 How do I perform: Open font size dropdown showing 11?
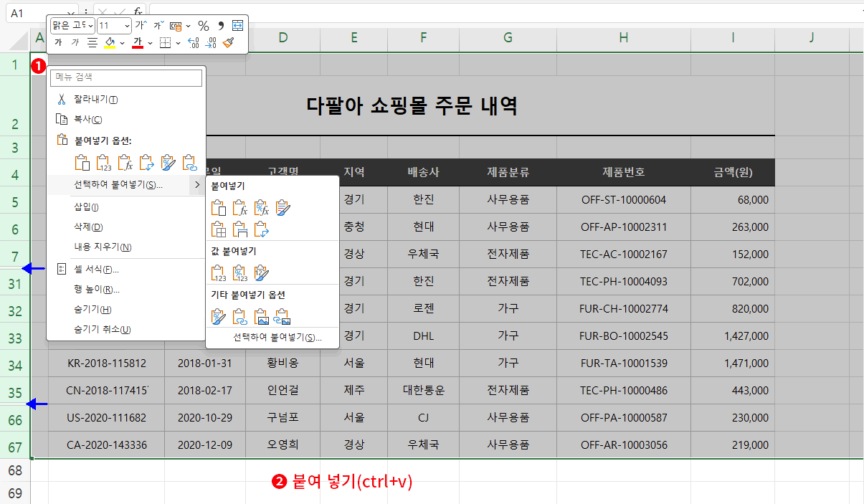(x=128, y=25)
